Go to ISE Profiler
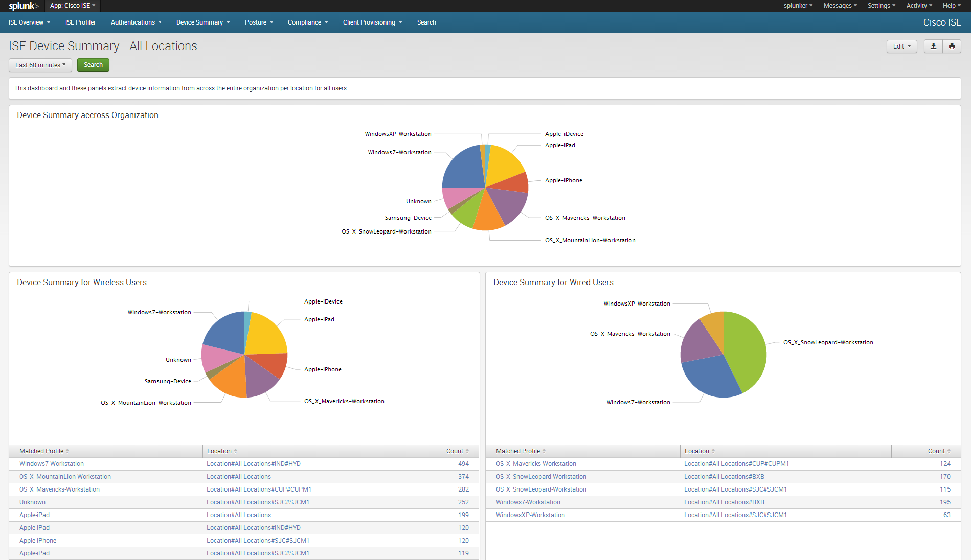Viewport: 971px width, 560px height. coord(80,22)
